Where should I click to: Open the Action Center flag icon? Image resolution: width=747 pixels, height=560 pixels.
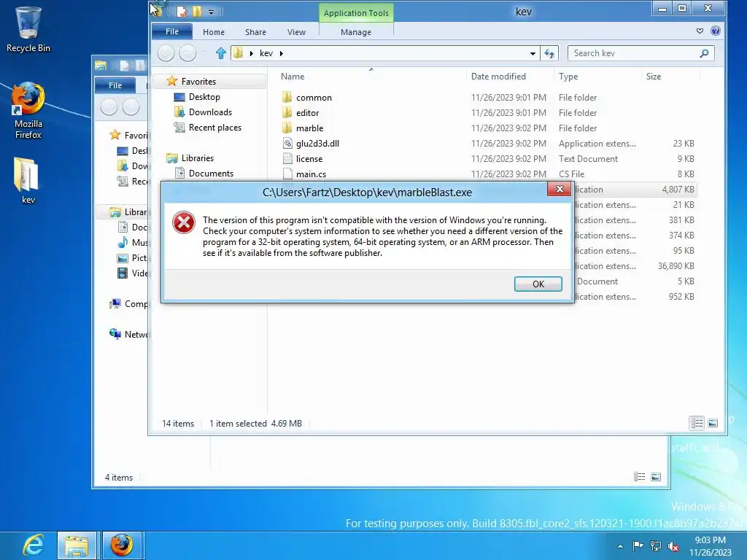coord(638,545)
